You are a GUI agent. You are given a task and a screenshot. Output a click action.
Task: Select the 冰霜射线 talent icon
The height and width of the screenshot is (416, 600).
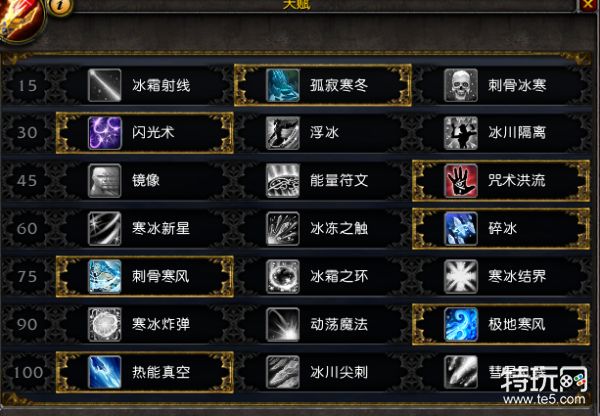click(104, 85)
